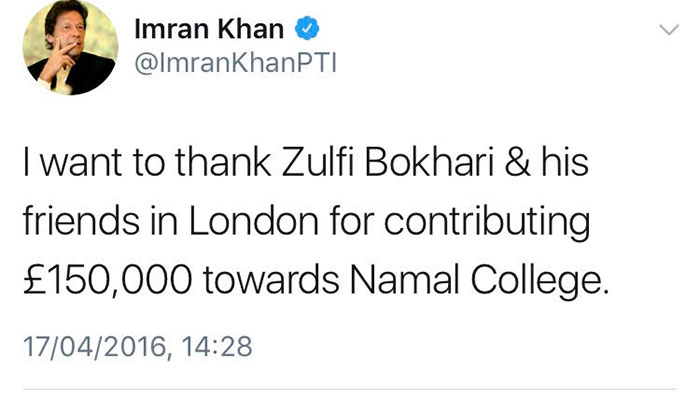Click the blue verified badge
The width and height of the screenshot is (700, 400).
coord(307,28)
